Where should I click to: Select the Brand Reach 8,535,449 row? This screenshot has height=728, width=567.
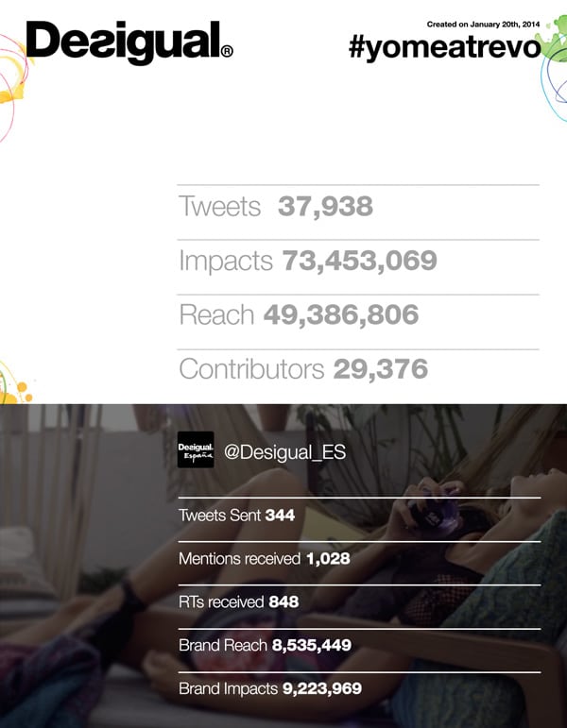[x=359, y=645]
